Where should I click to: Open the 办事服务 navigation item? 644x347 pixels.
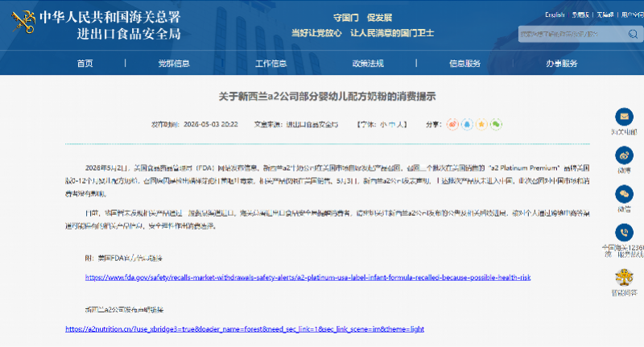(x=561, y=64)
